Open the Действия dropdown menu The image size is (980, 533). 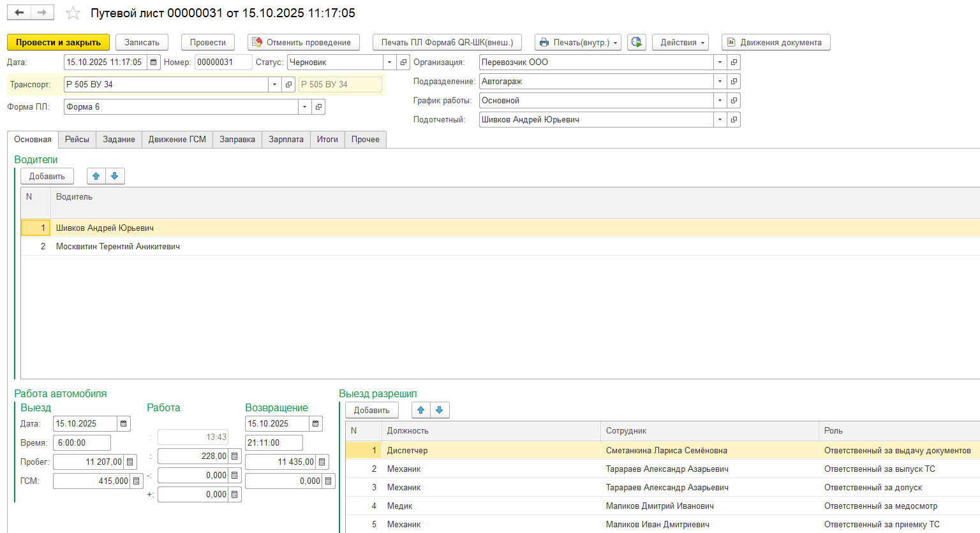(x=680, y=43)
